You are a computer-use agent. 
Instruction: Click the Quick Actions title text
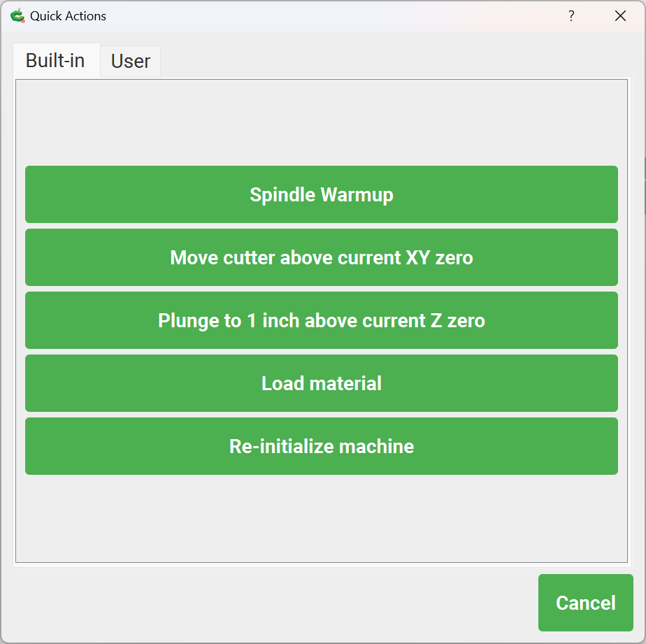point(68,16)
